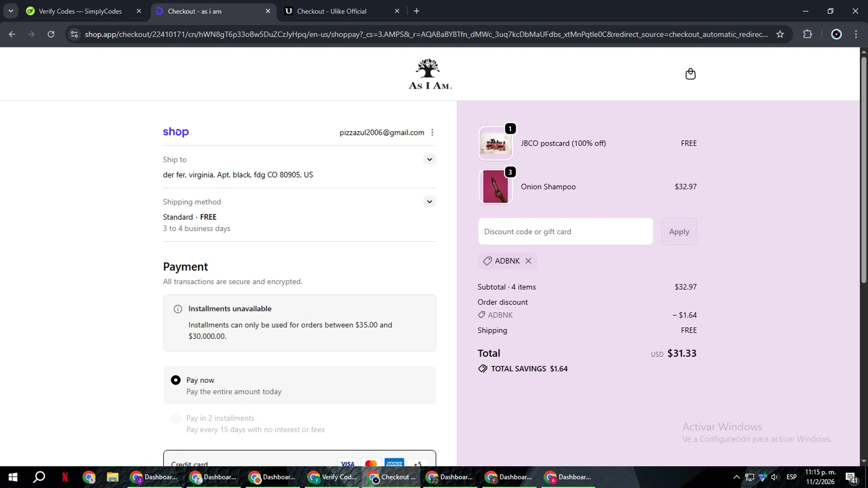Click the Shop Pay logo
The height and width of the screenshot is (488, 868).
[176, 132]
